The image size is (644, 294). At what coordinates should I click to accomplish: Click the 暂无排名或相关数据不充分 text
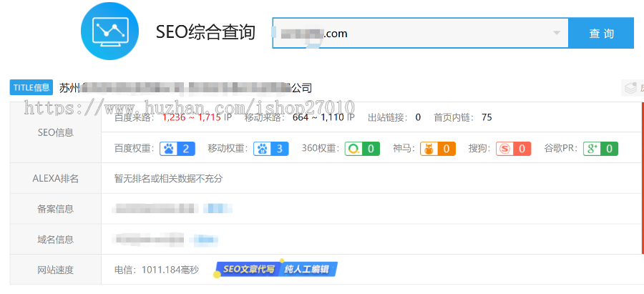168,179
